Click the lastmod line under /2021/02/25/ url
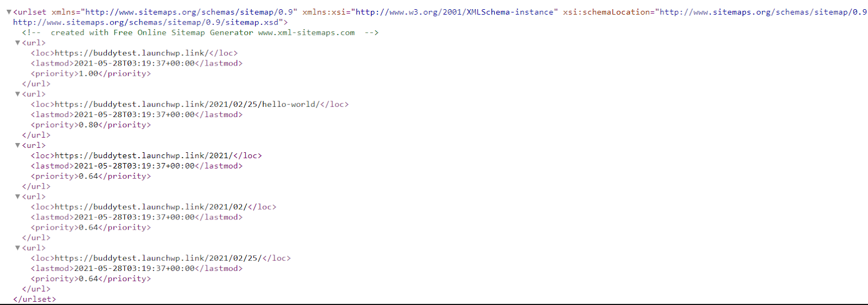Viewport: 868px width, 305px height. [137, 269]
